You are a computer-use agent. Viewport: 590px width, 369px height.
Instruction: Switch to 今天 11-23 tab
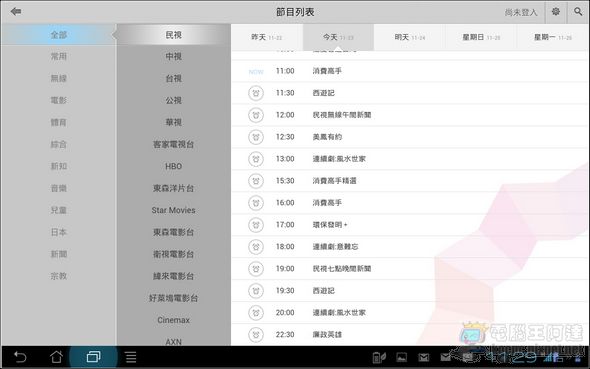(338, 37)
